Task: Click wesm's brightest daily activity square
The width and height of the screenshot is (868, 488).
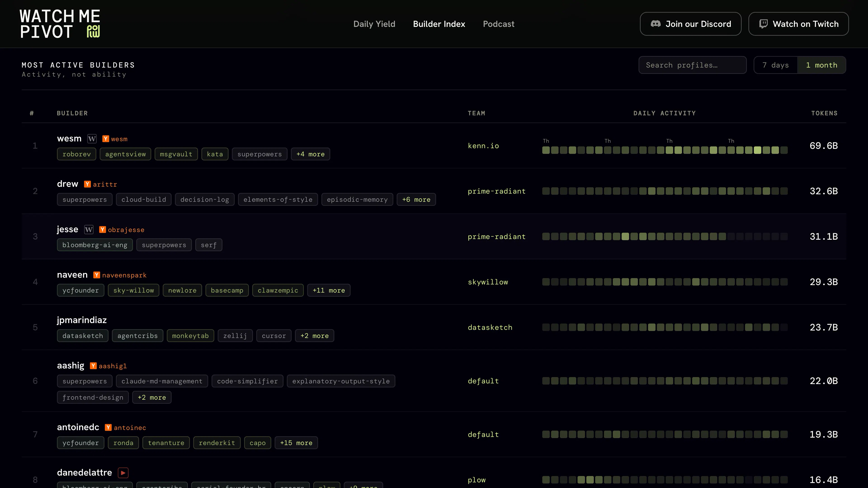Action: coord(757,150)
